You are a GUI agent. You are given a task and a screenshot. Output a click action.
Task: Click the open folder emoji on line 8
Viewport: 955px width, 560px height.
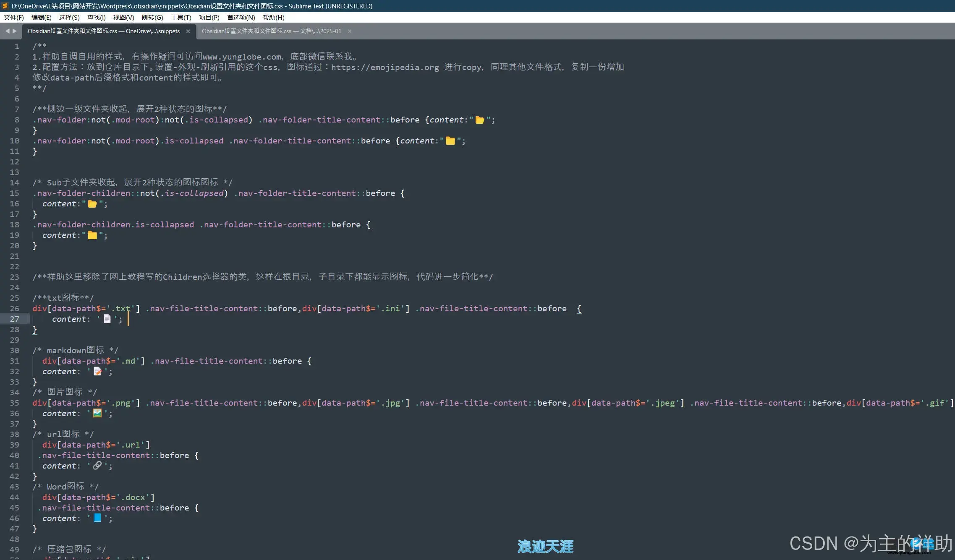[479, 120]
